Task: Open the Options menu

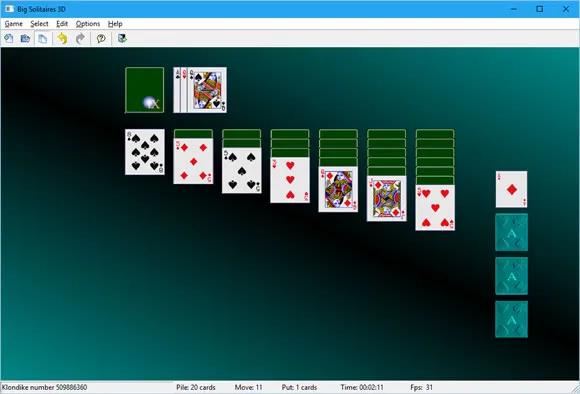Action: 88,24
